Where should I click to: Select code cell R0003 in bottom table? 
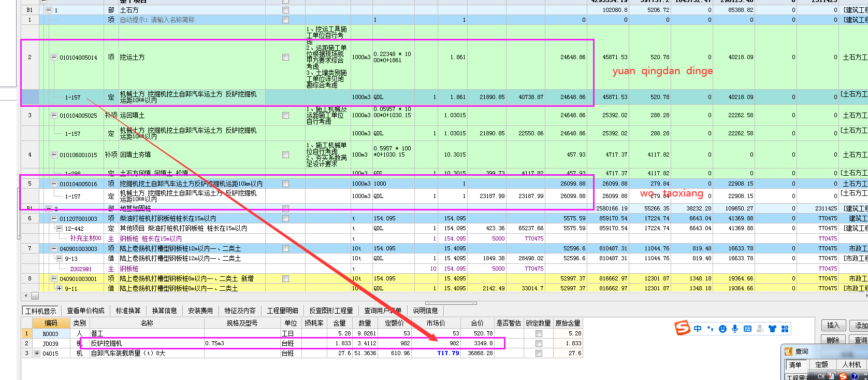pos(51,333)
